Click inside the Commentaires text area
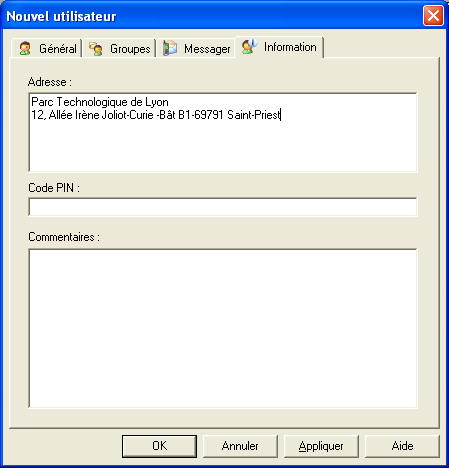The height and width of the screenshot is (468, 449). click(223, 328)
